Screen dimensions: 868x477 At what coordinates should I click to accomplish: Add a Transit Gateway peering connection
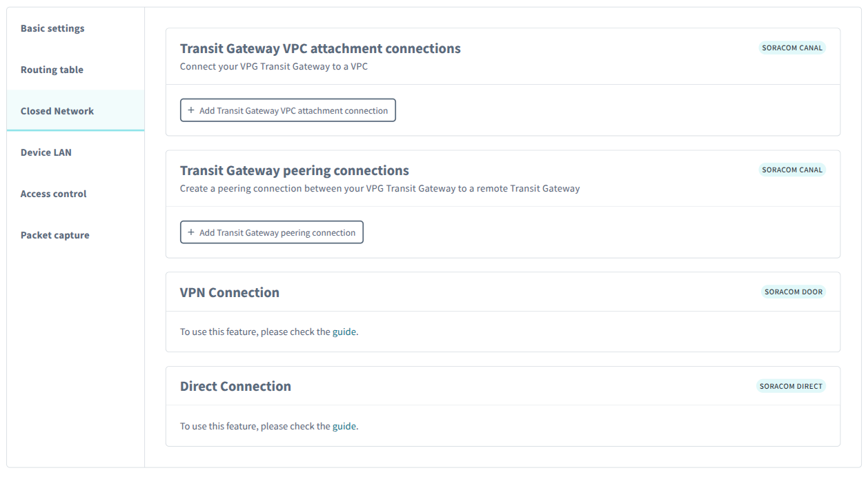272,232
